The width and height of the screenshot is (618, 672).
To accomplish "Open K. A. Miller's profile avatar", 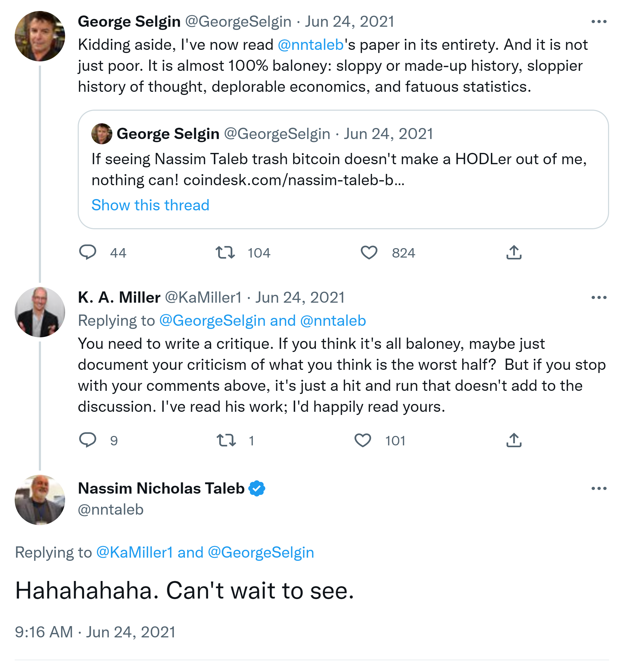I will [40, 312].
